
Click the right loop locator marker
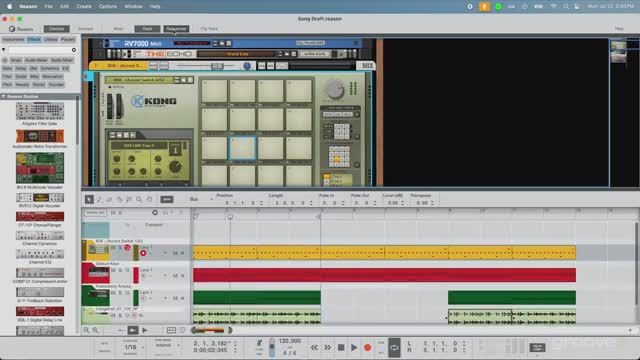[319, 217]
